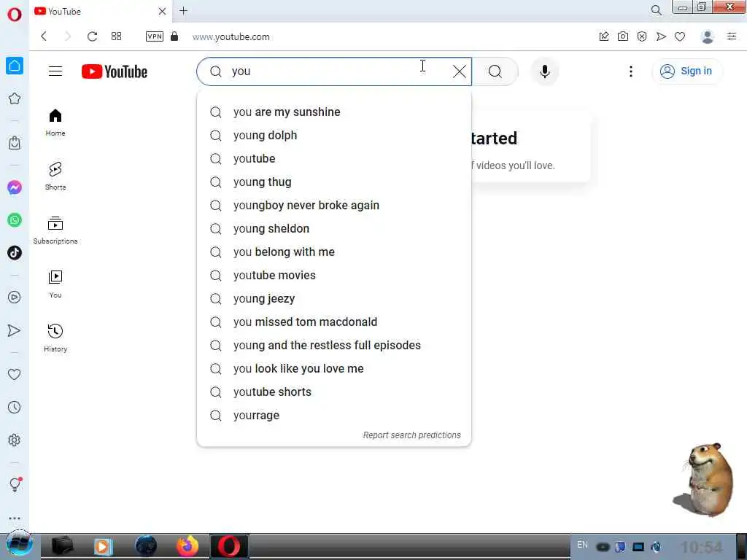Search open tabs with magnifier in title bar
Viewport: 747px width, 560px height.
[656, 10]
